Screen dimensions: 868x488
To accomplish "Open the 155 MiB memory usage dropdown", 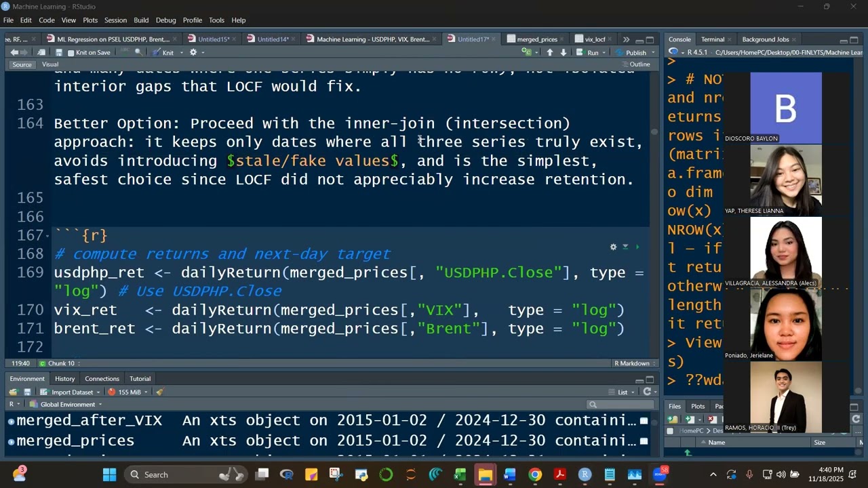I will click(129, 392).
